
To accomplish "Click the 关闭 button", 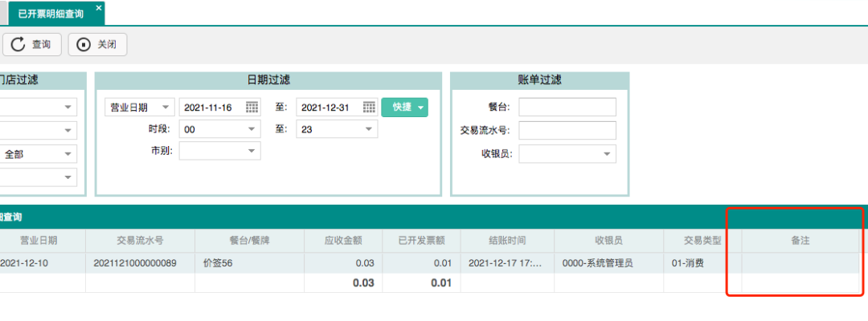I will (x=97, y=44).
